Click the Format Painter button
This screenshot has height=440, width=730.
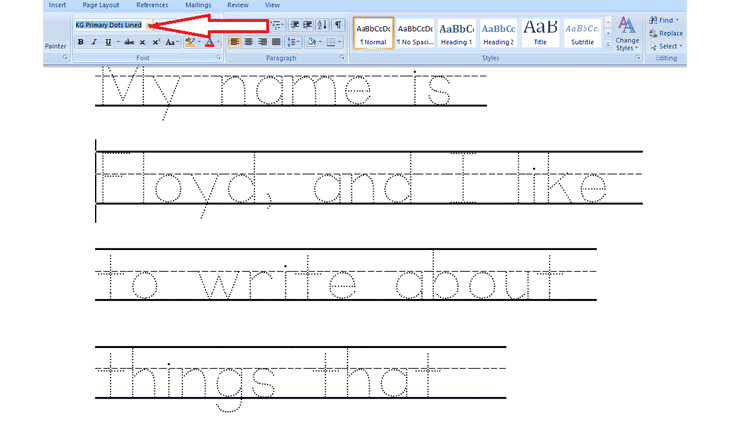click(55, 46)
